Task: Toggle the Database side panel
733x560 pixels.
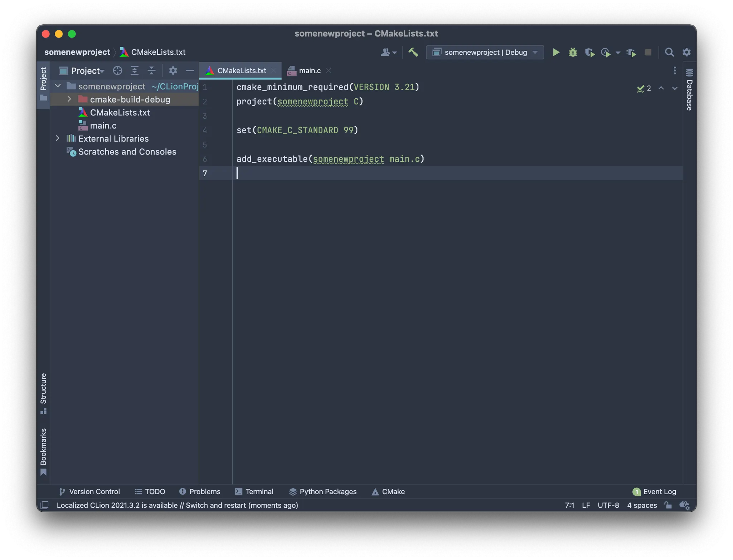Action: pos(689,90)
